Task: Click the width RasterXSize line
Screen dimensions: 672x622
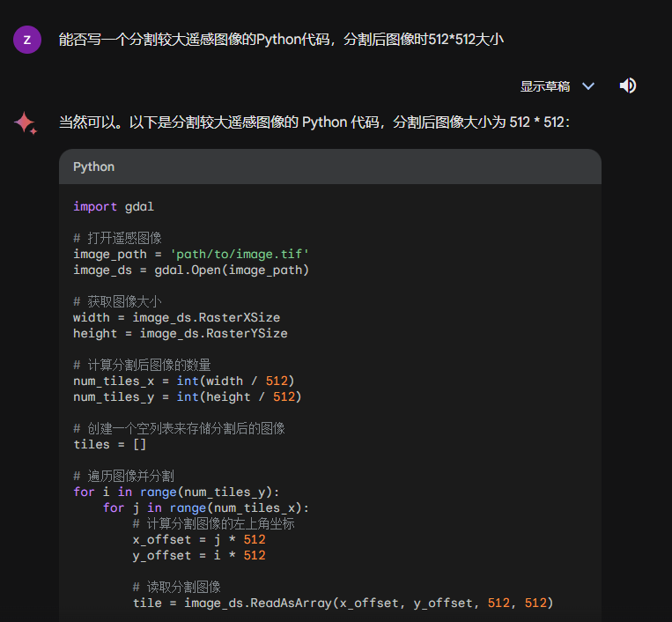Action: (176, 317)
